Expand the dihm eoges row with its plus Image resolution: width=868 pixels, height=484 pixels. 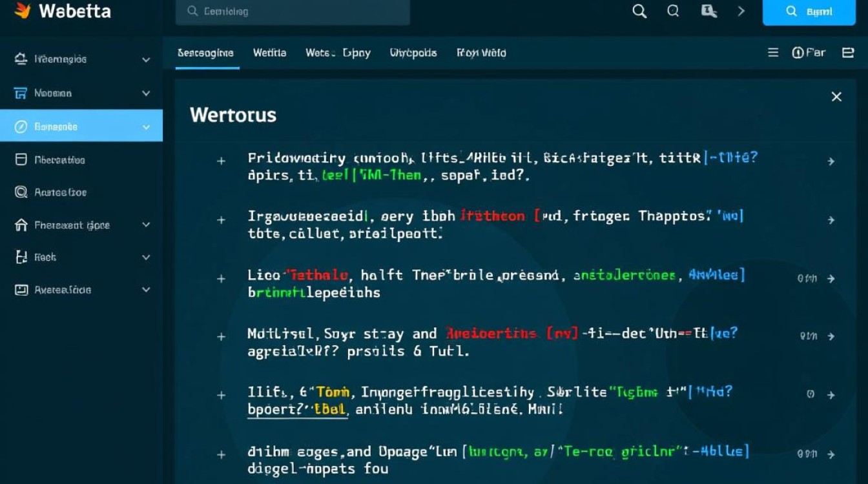(x=221, y=454)
